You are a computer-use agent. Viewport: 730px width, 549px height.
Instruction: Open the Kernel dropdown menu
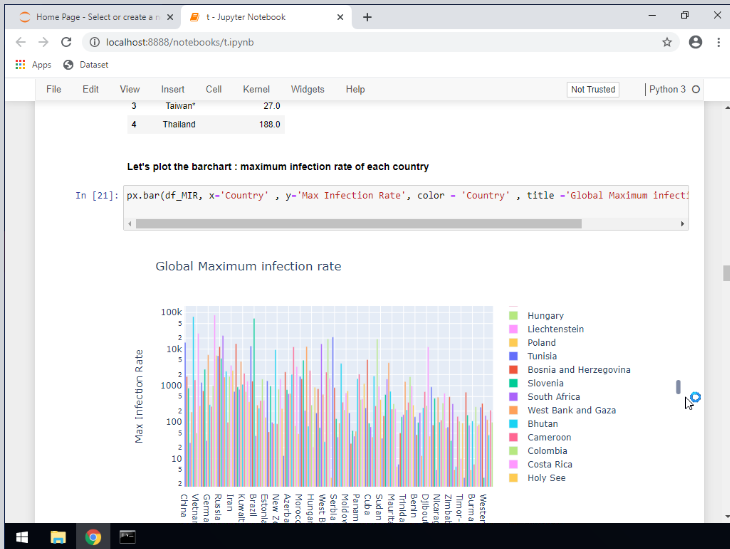[256, 89]
